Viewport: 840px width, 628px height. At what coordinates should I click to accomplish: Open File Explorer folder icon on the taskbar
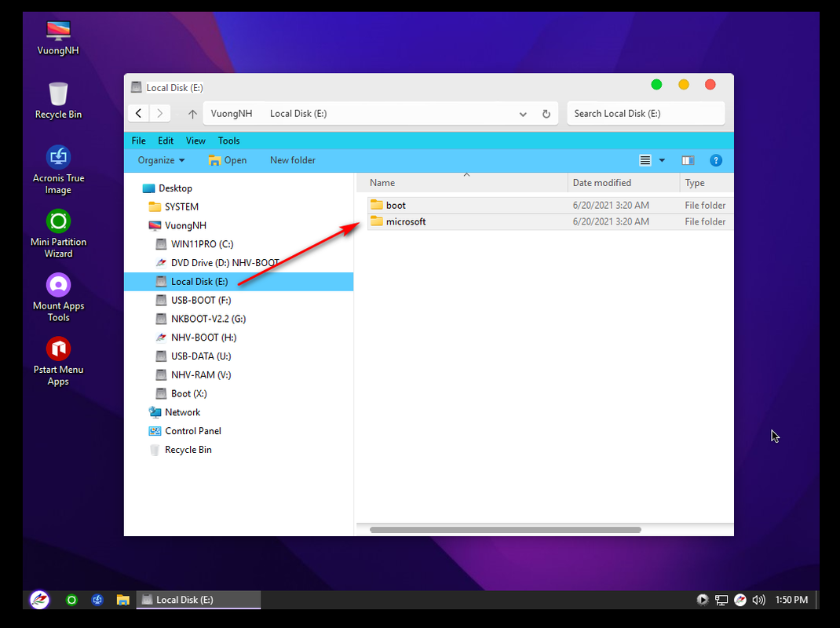click(x=123, y=600)
